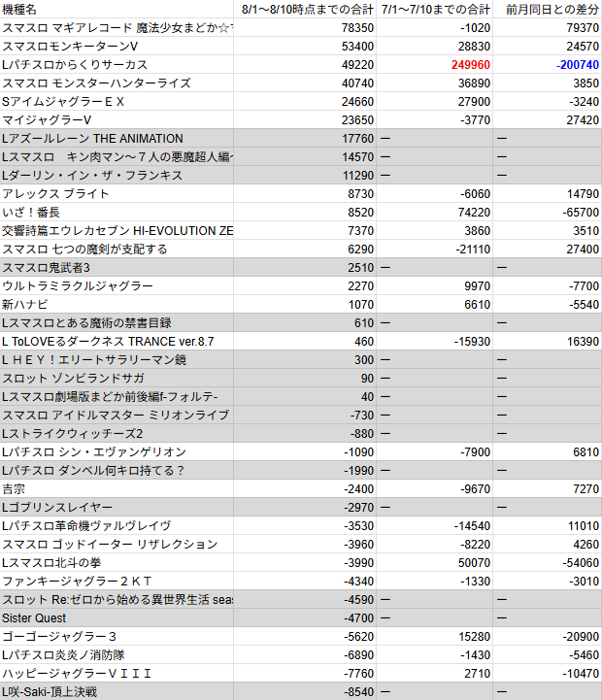Click the blue value -200740
The image size is (602, 700).
(578, 65)
